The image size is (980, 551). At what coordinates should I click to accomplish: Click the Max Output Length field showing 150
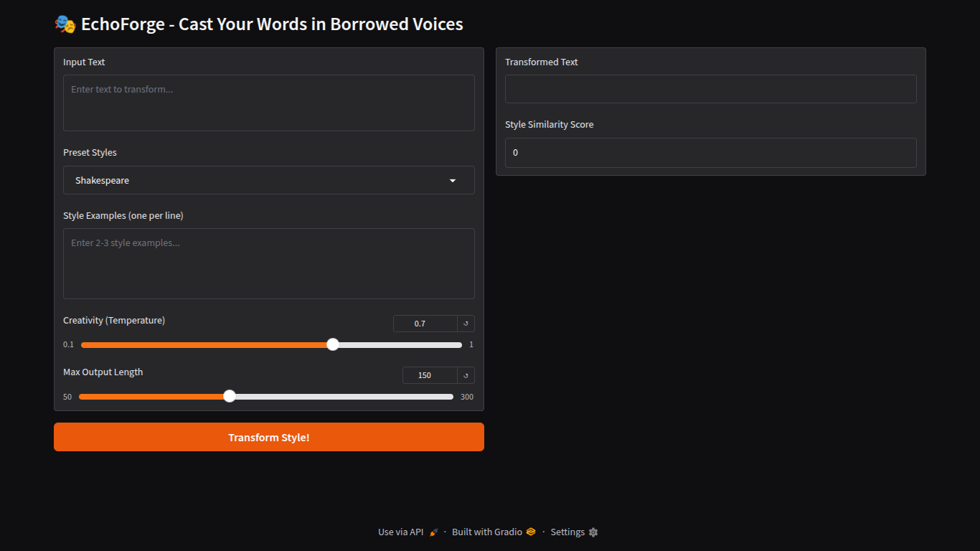429,375
